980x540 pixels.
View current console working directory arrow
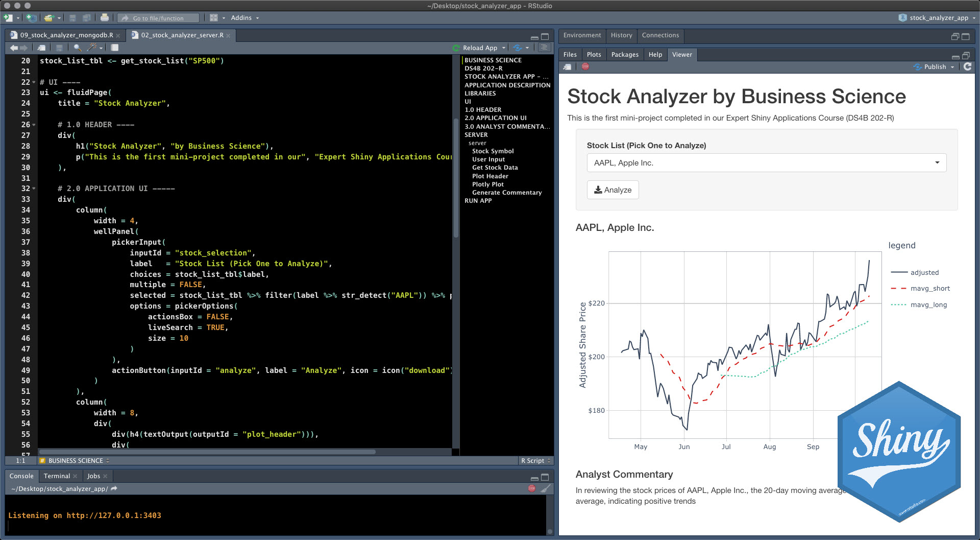pyautogui.click(x=114, y=489)
